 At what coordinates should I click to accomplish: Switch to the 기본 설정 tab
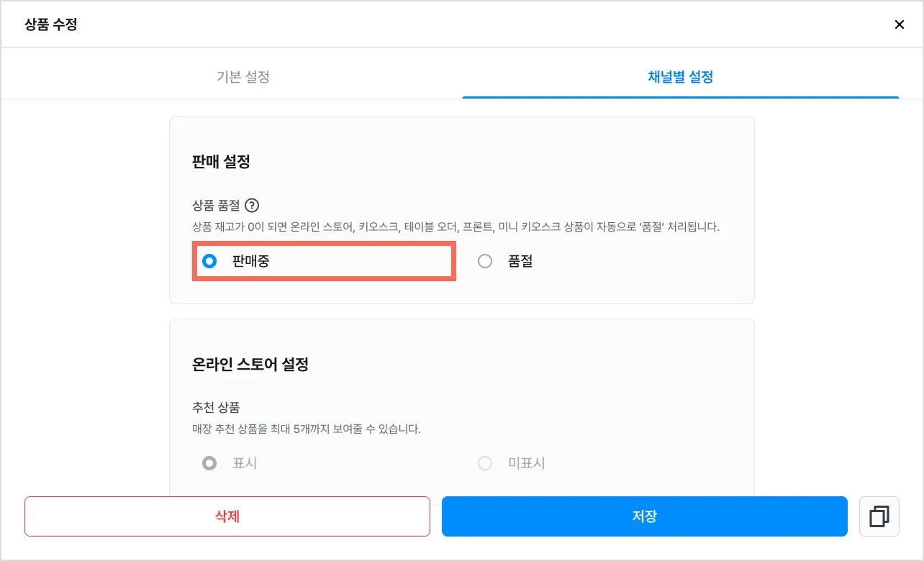pos(243,77)
